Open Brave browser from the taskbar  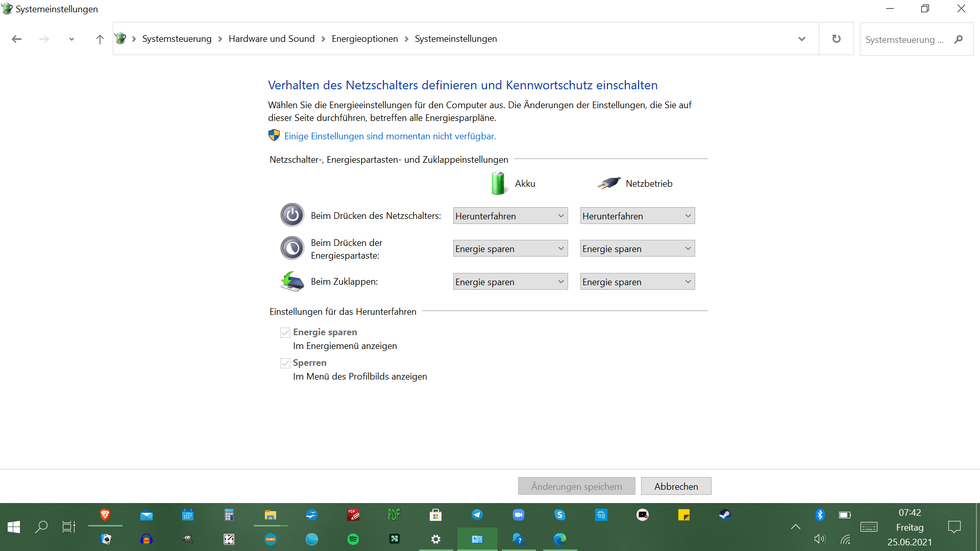(105, 515)
